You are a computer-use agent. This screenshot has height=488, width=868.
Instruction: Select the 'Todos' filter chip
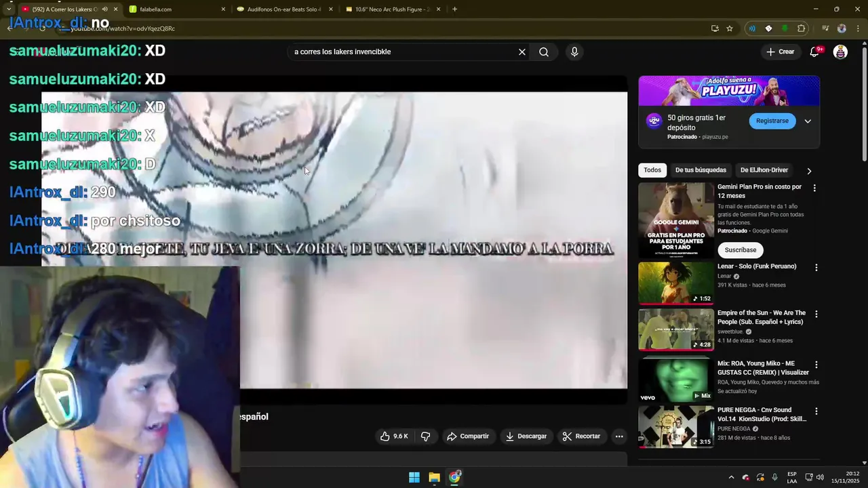pos(652,170)
